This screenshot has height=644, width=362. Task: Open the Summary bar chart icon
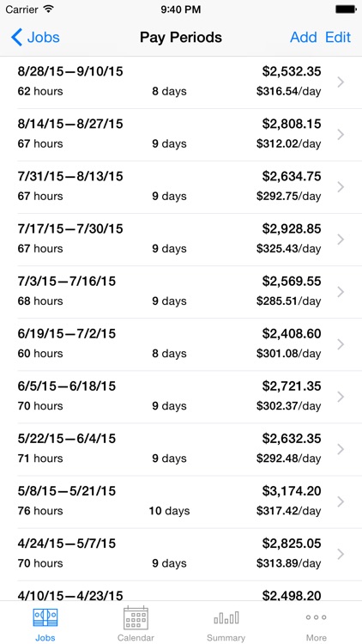(x=226, y=617)
